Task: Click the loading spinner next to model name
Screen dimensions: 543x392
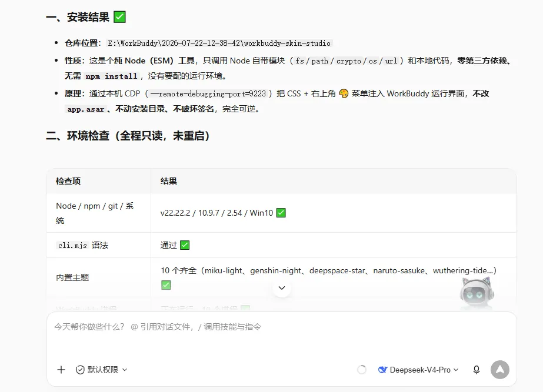Action: pos(362,370)
